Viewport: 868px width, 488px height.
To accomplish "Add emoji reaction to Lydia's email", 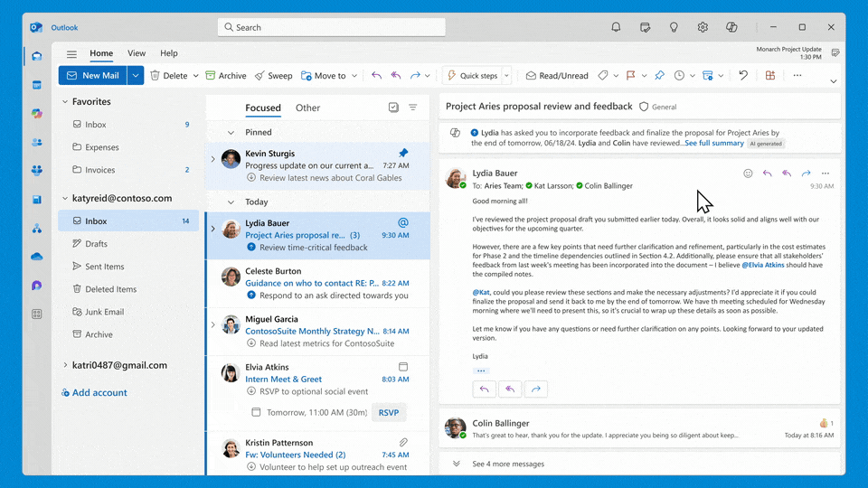I will coord(748,174).
